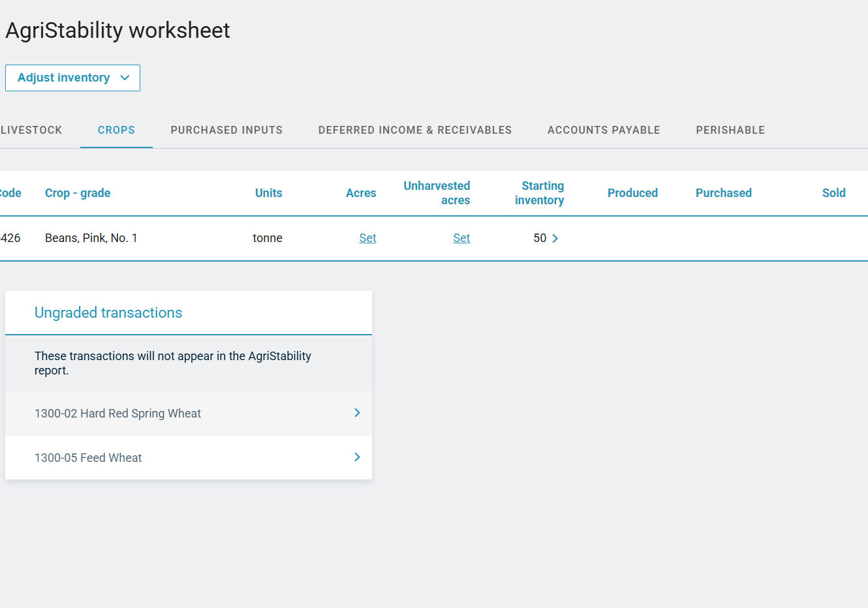Click the Starting inventory column header

coord(539,193)
